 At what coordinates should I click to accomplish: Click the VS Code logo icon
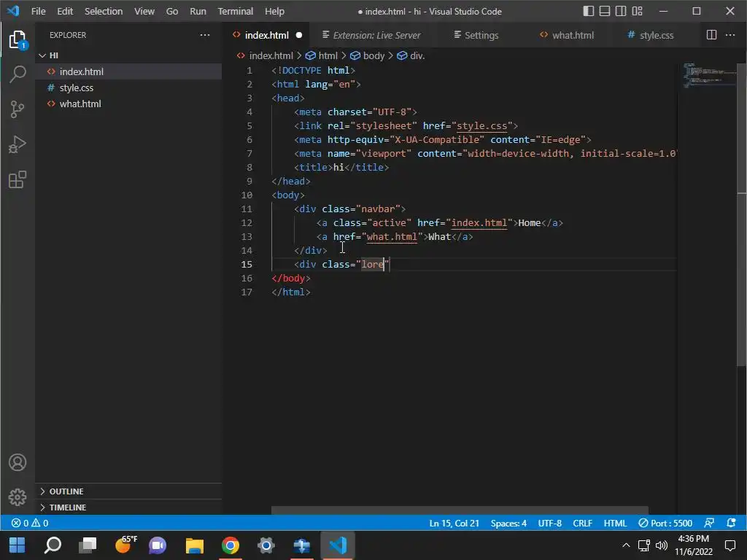pos(13,11)
